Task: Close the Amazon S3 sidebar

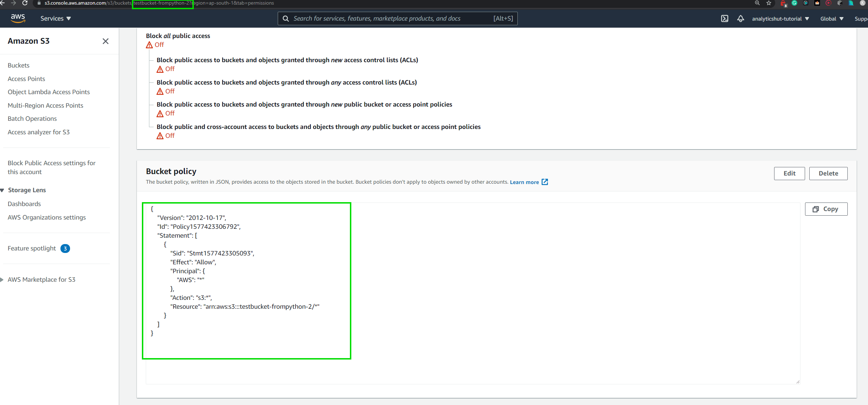Action: [105, 41]
